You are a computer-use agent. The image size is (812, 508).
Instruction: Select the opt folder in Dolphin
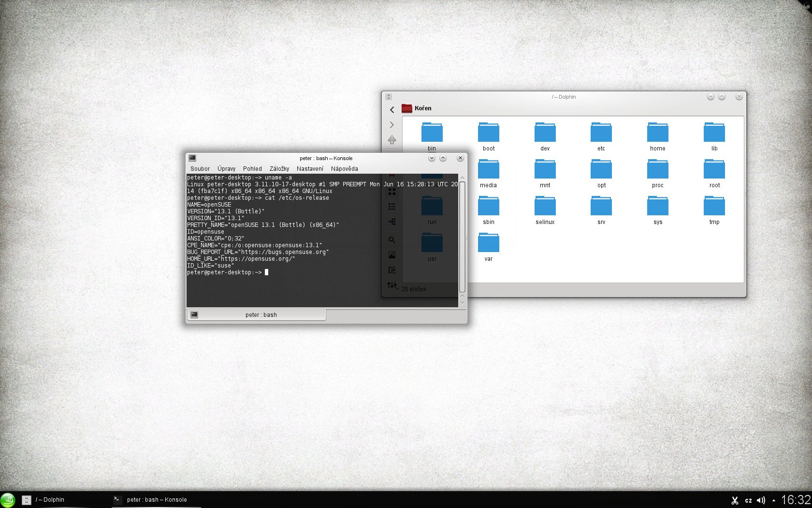point(601,174)
